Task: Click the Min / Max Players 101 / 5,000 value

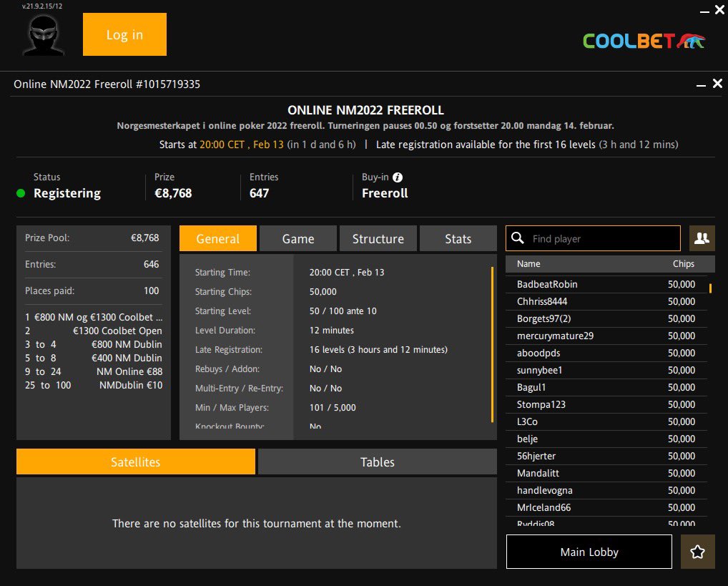Action: 333,407
